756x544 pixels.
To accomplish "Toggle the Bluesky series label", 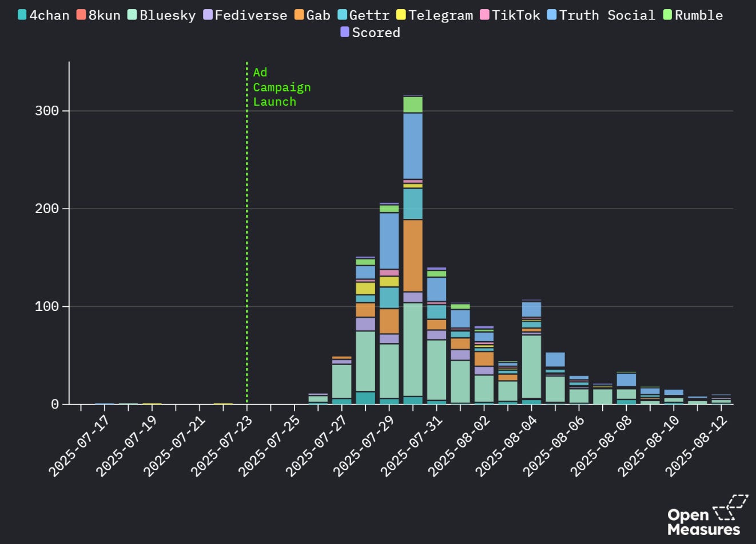I will pyautogui.click(x=168, y=15).
